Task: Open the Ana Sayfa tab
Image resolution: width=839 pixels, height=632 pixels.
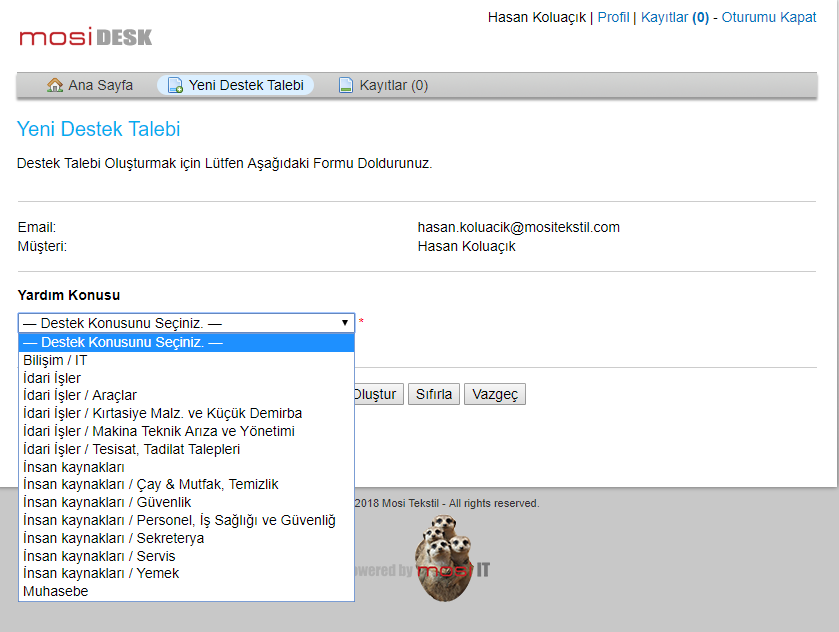Action: 90,85
